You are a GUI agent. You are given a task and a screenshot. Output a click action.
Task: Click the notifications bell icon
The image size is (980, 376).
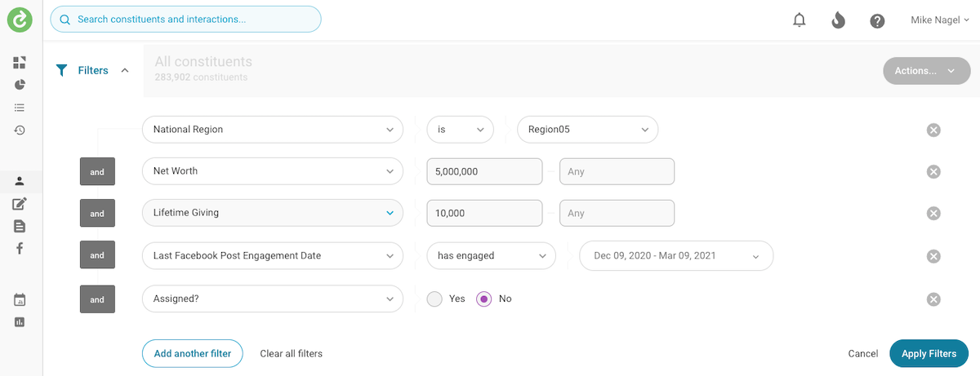800,20
